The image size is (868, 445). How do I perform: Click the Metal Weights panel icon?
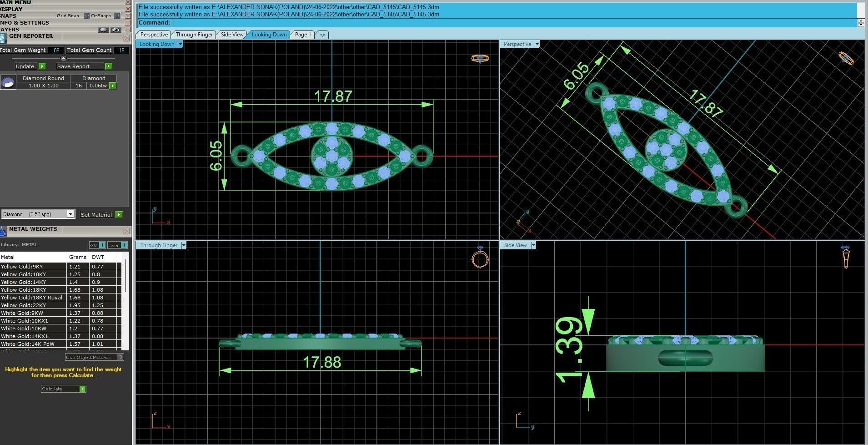[x=3, y=231]
